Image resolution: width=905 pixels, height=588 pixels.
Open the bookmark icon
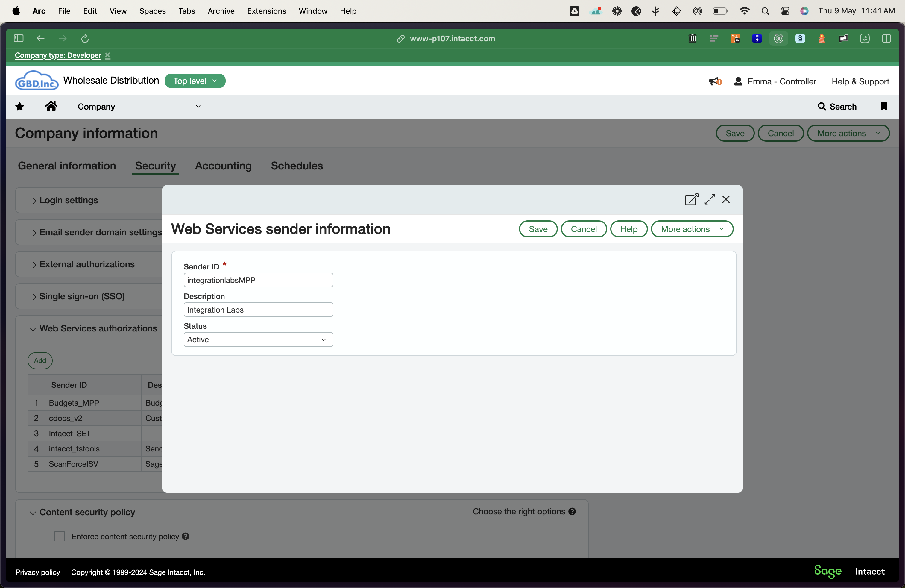point(883,107)
